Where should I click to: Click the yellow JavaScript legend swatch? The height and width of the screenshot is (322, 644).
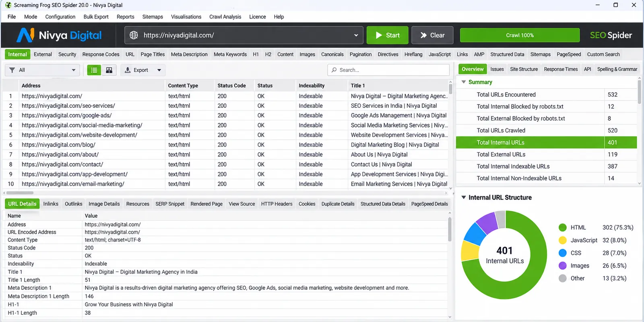click(563, 240)
